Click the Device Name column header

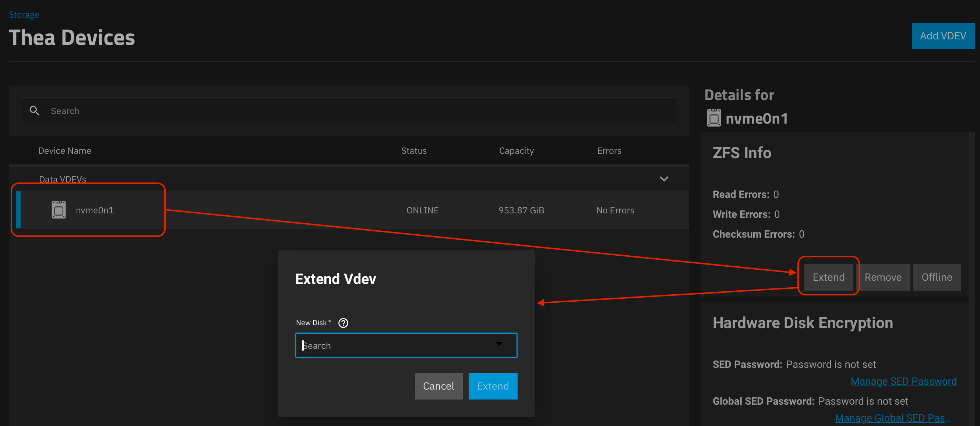pyautogui.click(x=65, y=150)
